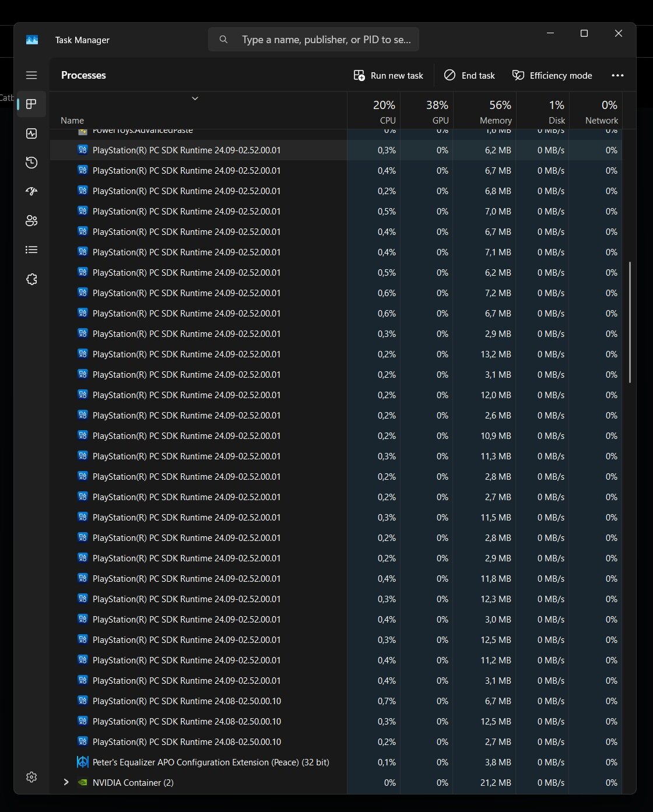The height and width of the screenshot is (812, 653).
Task: Select Peter's Equalizer APO Configuration Extension row
Action: [x=336, y=762]
